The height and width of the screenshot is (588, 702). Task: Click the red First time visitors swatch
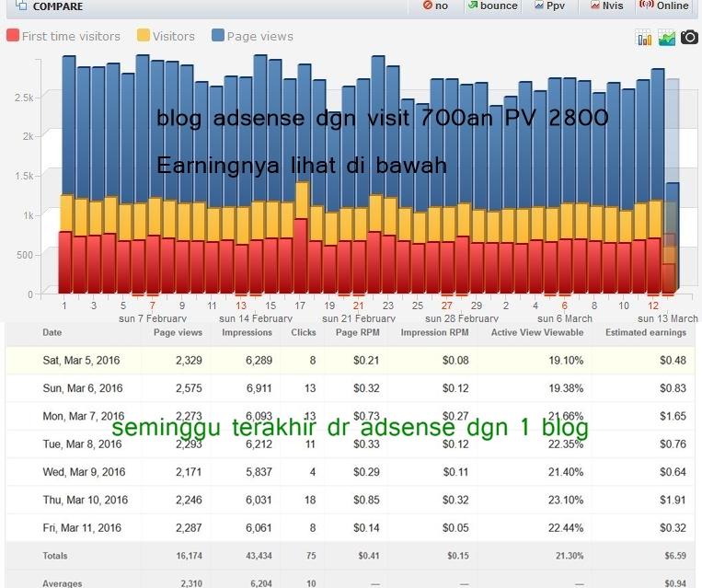[13, 36]
